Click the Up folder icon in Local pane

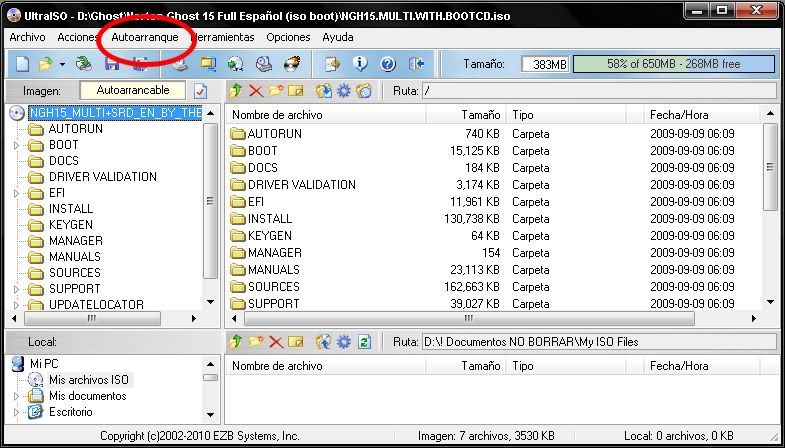click(236, 342)
